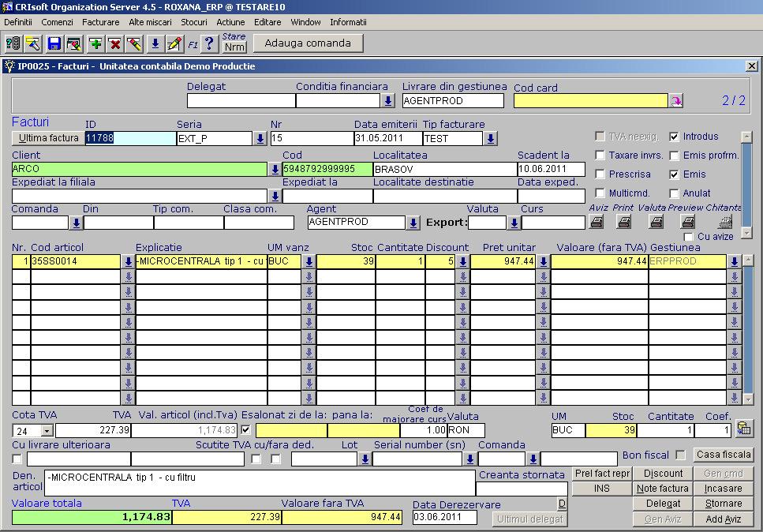Click the article grid vertical scrollbar down arrow
Viewport: 763px width, 532px height.
pos(749,399)
